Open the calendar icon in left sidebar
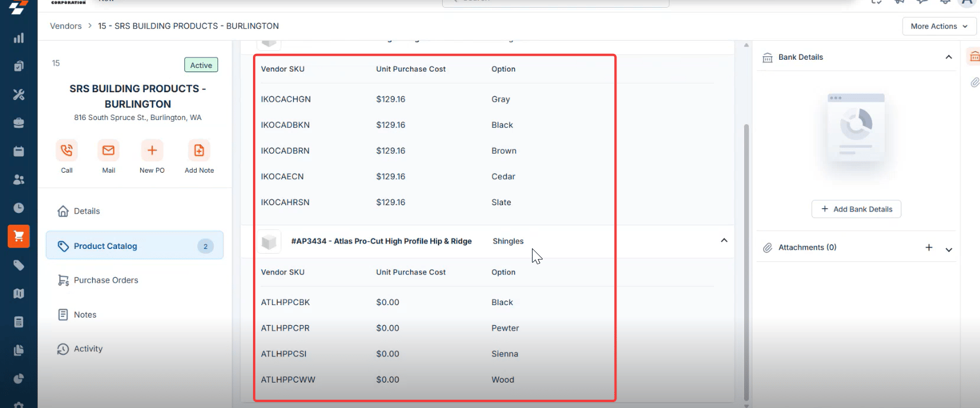This screenshot has width=980, height=408. [19, 151]
